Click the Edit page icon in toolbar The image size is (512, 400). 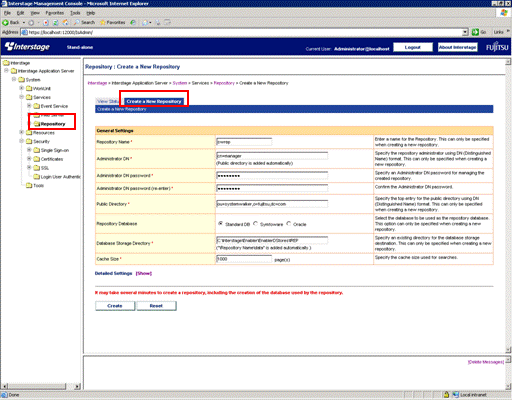(167, 23)
